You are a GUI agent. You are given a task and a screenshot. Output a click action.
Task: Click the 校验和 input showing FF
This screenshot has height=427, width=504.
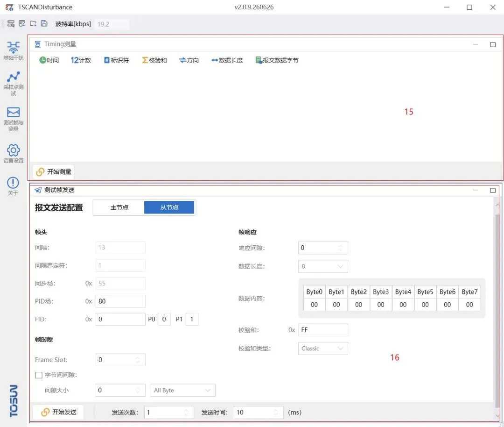click(323, 330)
